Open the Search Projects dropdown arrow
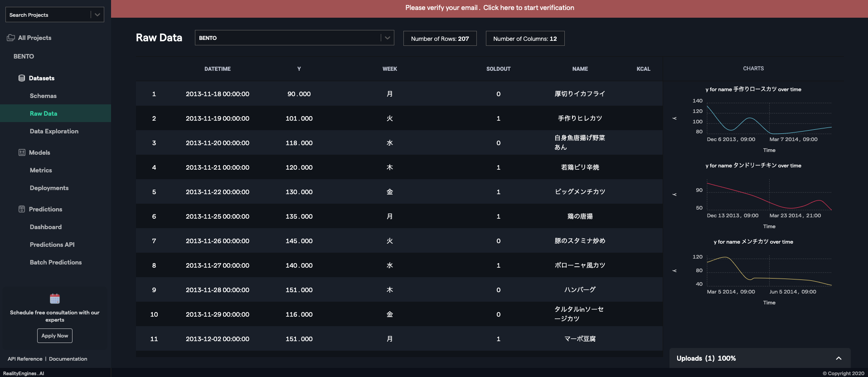Screen dimensions: 868x377 pyautogui.click(x=97, y=15)
